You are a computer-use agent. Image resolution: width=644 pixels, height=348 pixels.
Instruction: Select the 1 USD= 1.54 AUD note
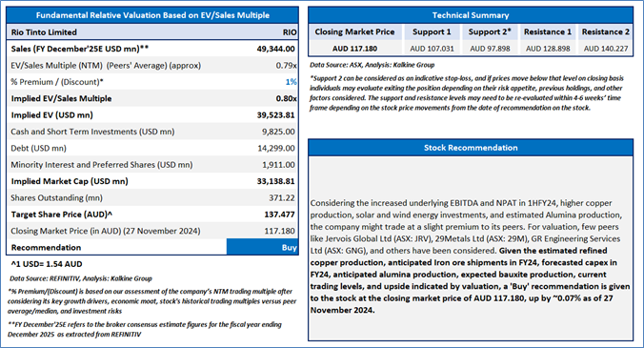pyautogui.click(x=47, y=264)
